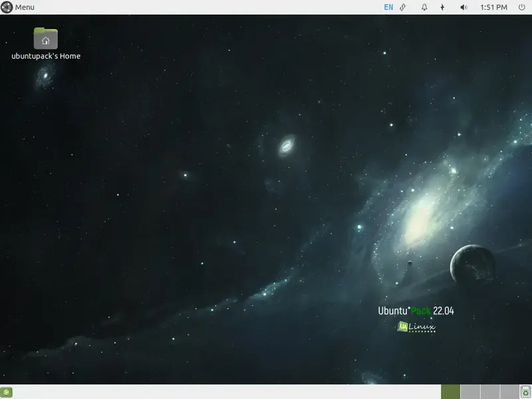Open the network connection applet icon
This screenshot has height=399, width=532.
click(x=404, y=7)
